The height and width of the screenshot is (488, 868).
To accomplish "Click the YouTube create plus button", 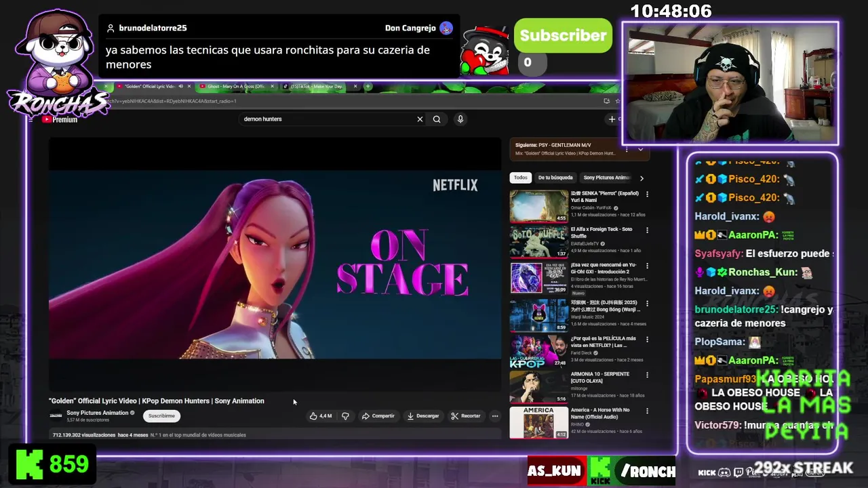I will 612,119.
